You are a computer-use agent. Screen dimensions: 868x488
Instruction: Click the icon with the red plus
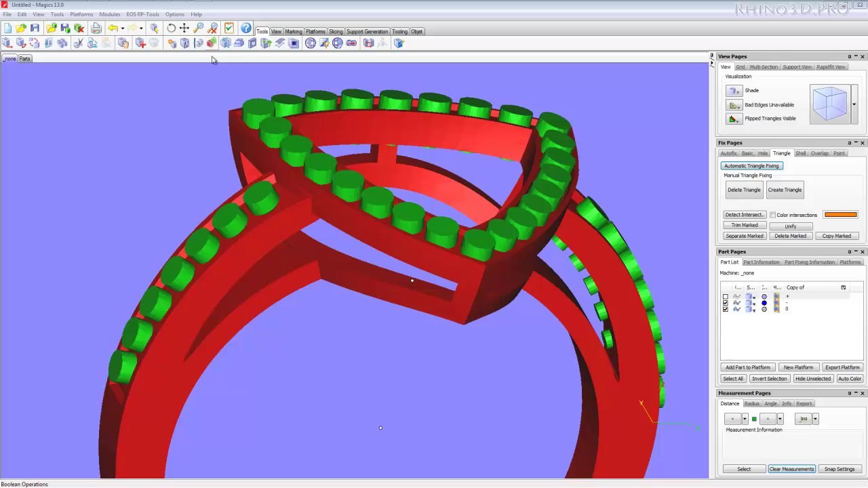point(140,43)
